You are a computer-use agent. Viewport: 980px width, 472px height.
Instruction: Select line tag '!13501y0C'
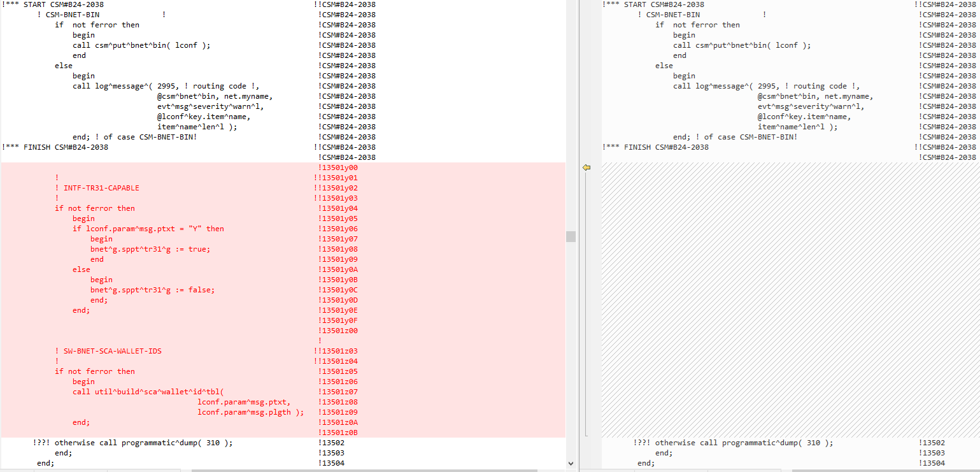coord(337,290)
